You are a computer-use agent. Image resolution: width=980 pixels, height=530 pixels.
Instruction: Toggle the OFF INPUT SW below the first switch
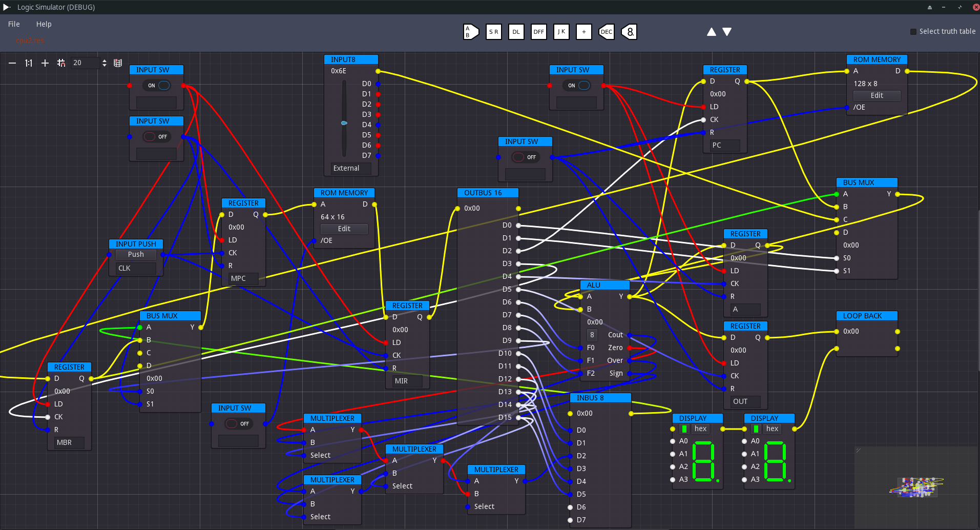pyautogui.click(x=157, y=137)
